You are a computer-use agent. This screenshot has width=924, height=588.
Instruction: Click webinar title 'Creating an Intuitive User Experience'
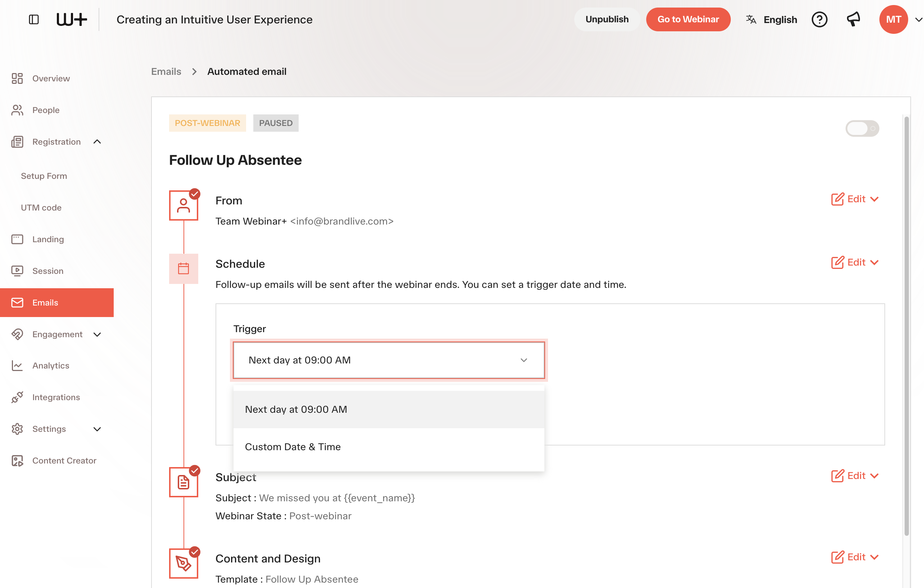[x=214, y=19]
